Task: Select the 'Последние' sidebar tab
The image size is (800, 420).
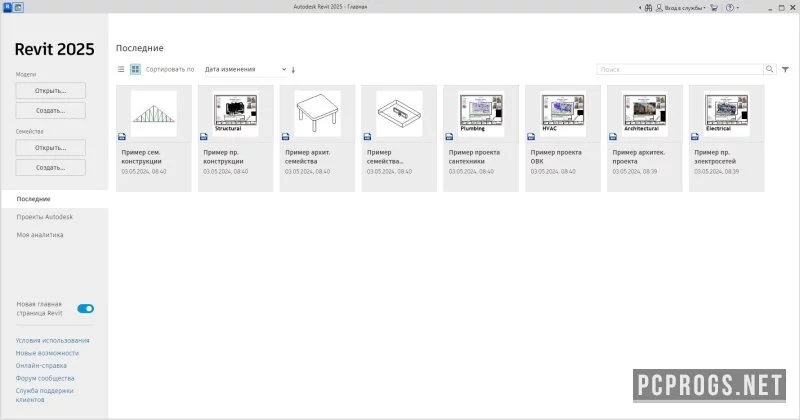Action: pos(54,199)
